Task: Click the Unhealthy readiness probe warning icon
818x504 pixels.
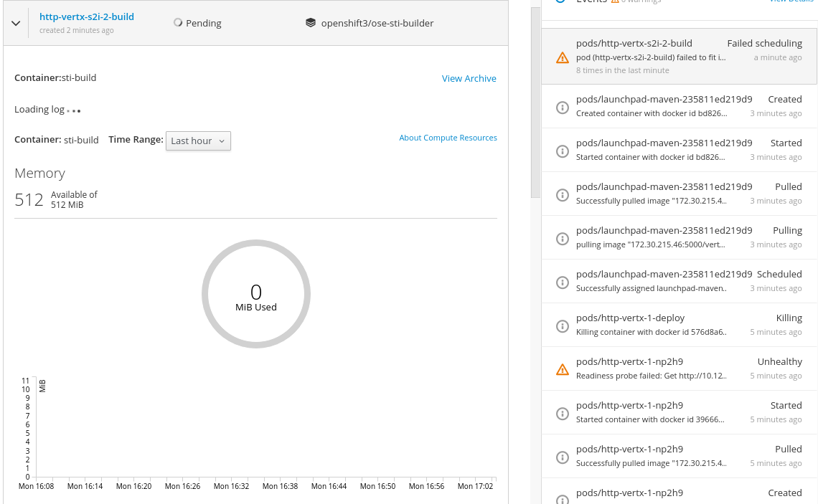Action: 563,369
